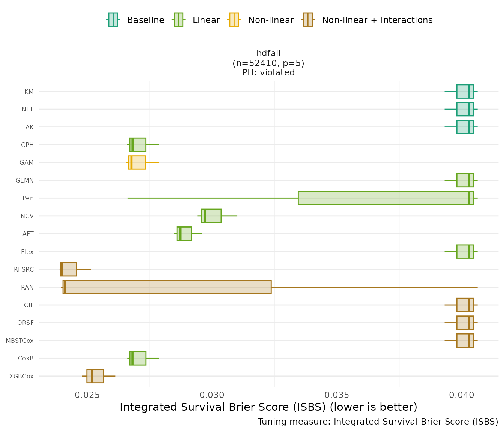The width and height of the screenshot is (504, 432).
Task: Click the yellow GAM boxplot
Action: click(137, 162)
